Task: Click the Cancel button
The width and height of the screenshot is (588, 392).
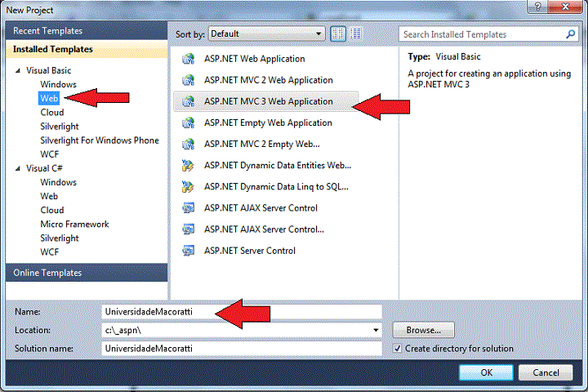Action: point(546,372)
